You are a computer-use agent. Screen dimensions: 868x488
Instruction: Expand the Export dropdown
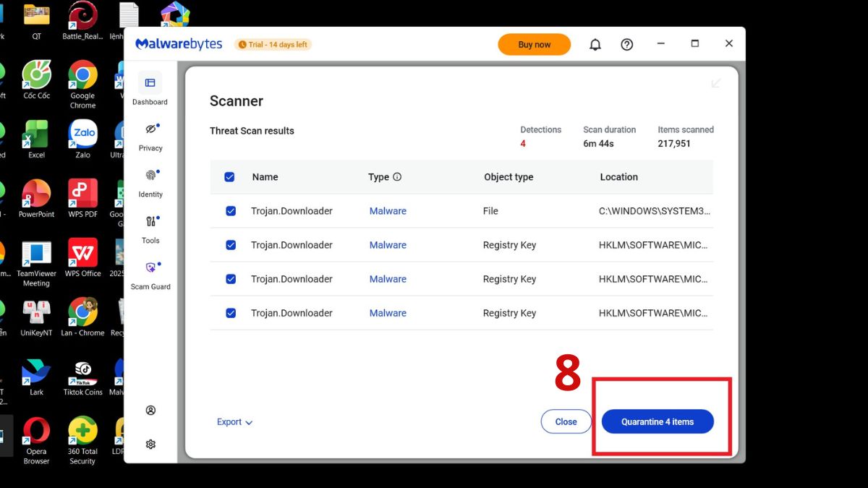point(234,422)
